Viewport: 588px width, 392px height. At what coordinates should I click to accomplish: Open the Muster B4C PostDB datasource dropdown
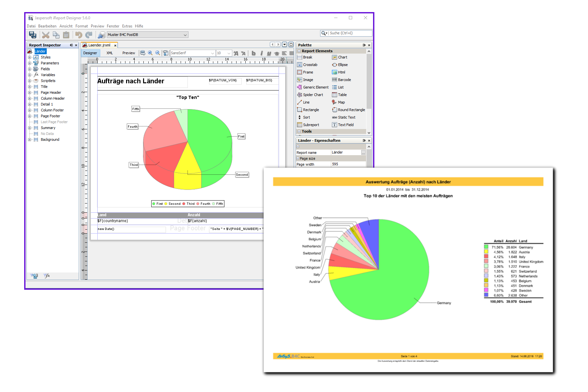click(x=185, y=35)
